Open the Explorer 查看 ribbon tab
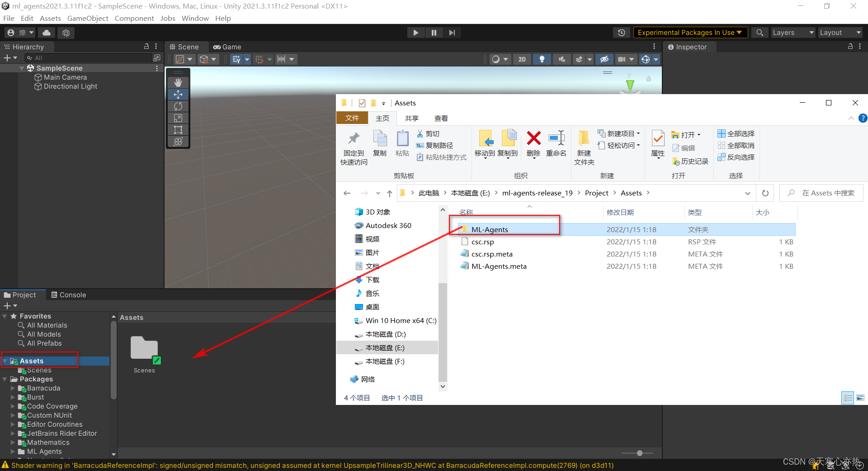The width and height of the screenshot is (868, 471). coord(441,118)
